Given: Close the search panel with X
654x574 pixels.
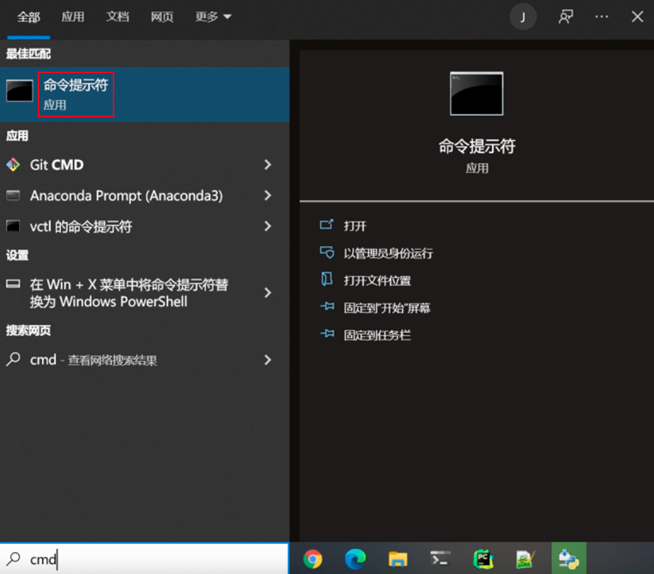Looking at the screenshot, I should 637,17.
